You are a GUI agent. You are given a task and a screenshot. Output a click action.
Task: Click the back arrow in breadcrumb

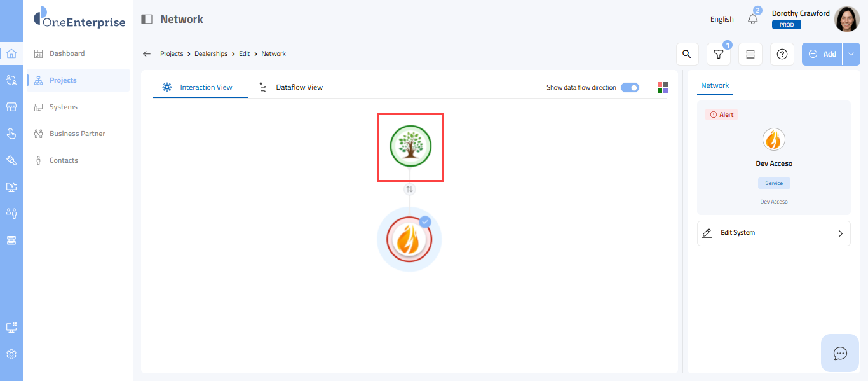coord(147,54)
